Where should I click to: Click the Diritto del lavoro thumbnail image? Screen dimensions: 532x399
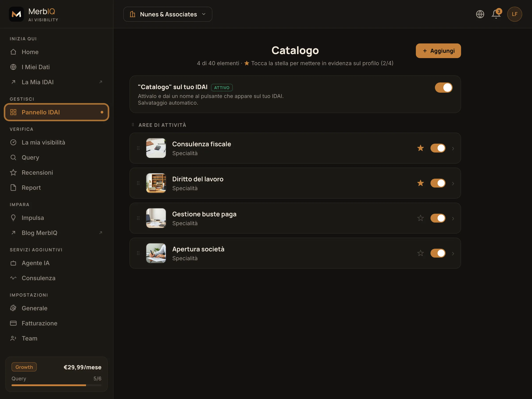pyautogui.click(x=156, y=183)
